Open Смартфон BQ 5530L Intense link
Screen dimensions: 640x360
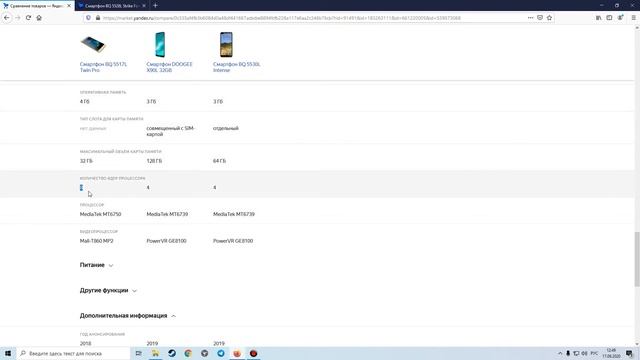(x=236, y=67)
